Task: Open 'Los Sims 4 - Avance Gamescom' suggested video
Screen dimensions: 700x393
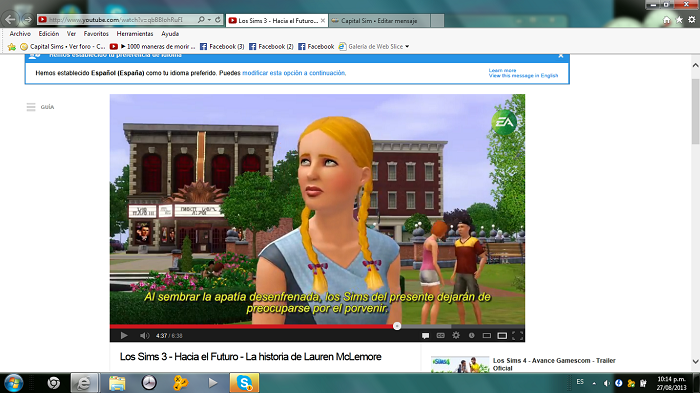Action: point(554,364)
